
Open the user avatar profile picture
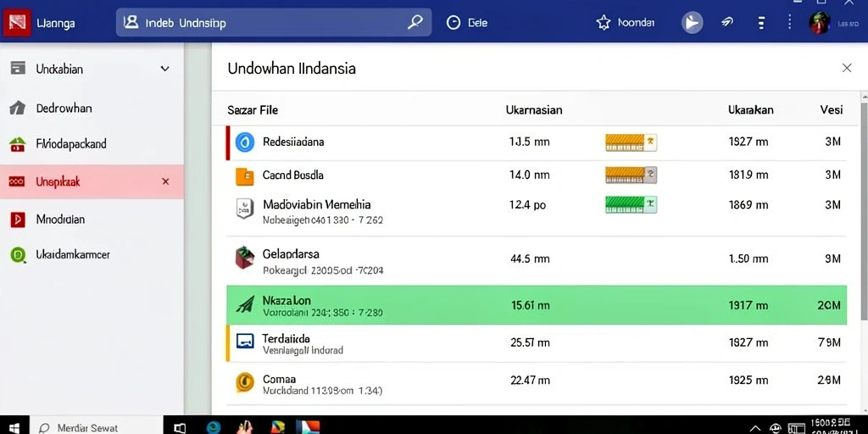point(820,23)
